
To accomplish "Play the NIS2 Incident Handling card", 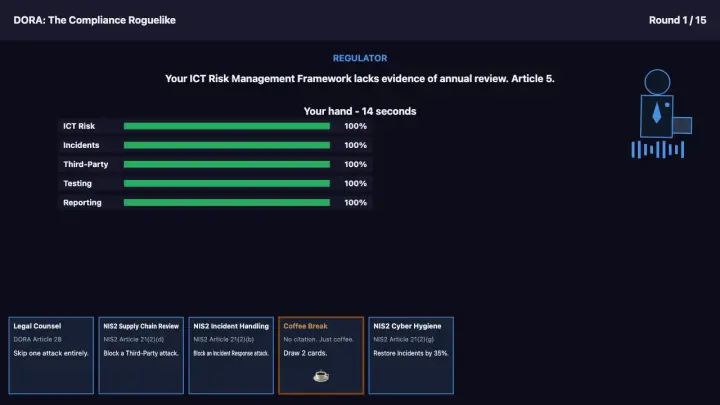I will pyautogui.click(x=231, y=355).
